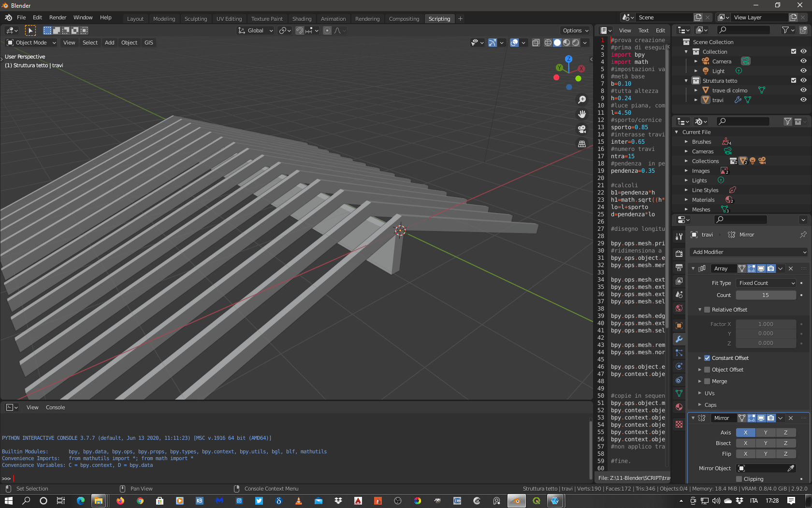Open the Output properties tab

679,268
